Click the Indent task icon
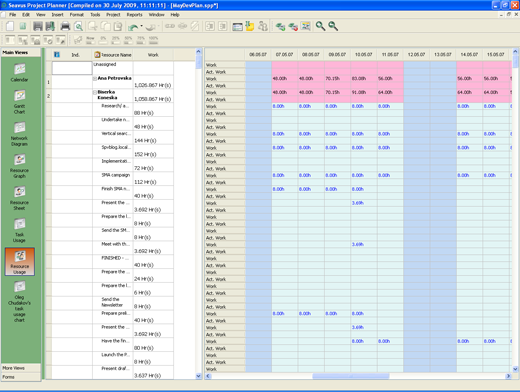 point(223,26)
